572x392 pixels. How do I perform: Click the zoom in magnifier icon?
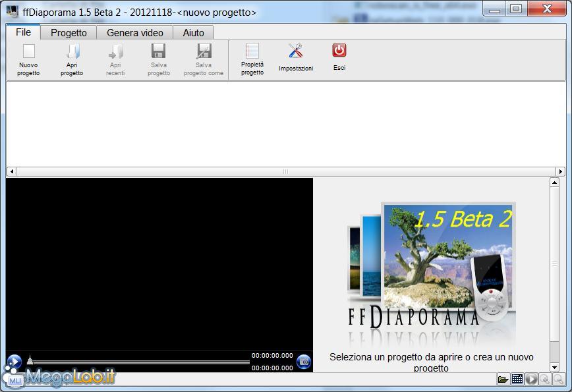[x=545, y=379]
